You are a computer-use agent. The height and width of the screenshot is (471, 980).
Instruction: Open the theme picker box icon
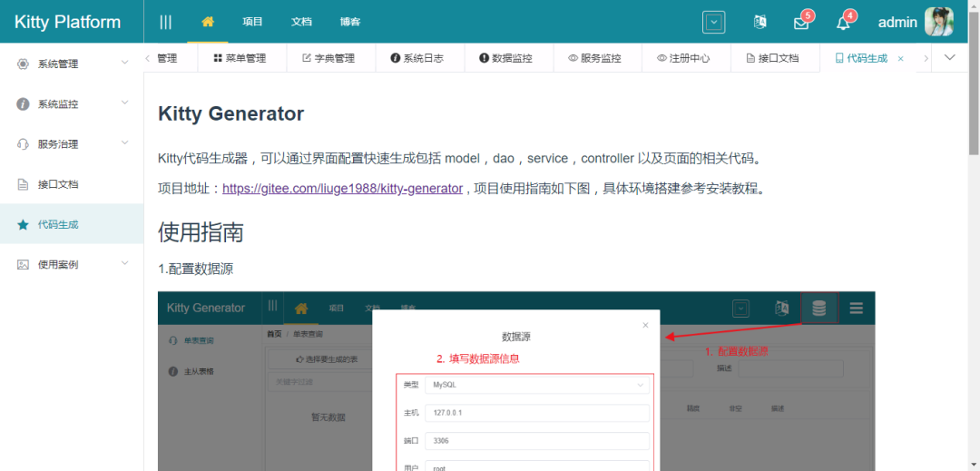[714, 23]
